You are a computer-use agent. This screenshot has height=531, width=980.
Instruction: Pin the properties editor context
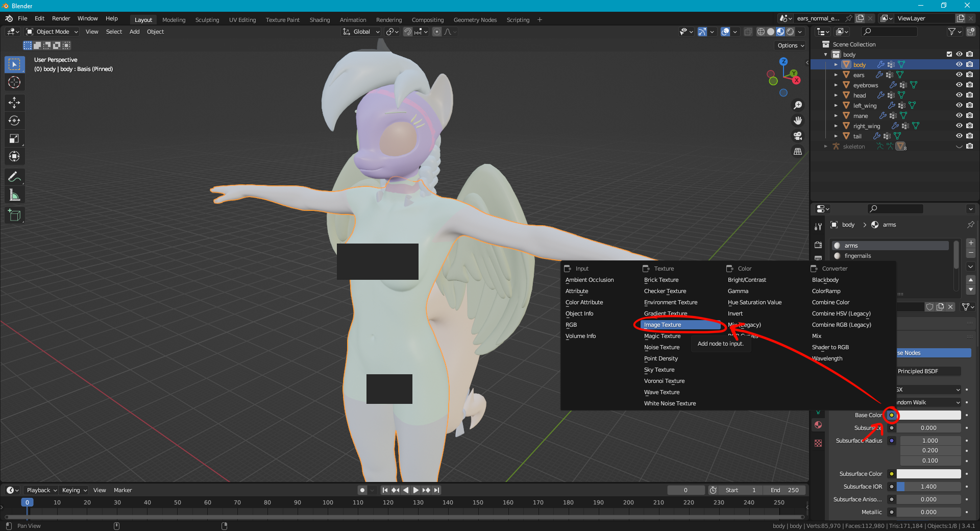click(x=970, y=225)
